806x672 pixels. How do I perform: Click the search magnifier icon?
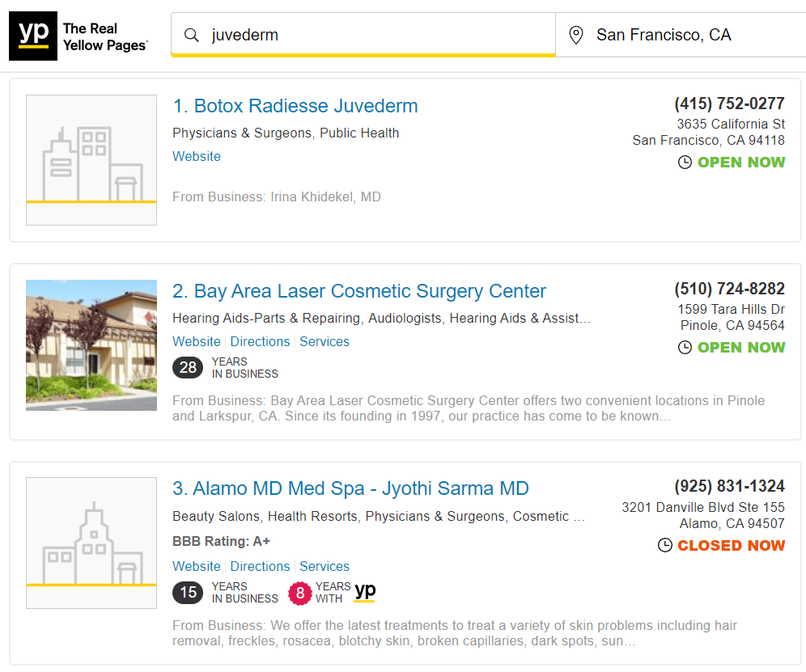(192, 35)
